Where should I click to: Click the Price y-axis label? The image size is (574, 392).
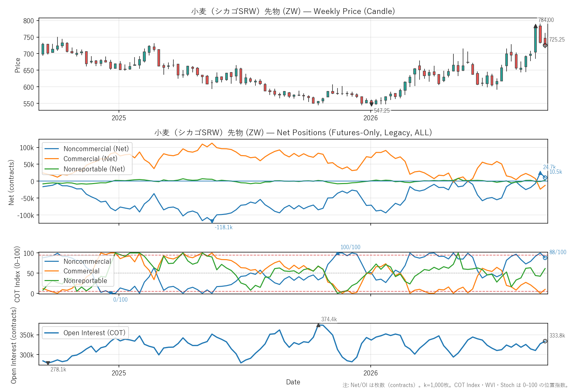[x=18, y=65]
